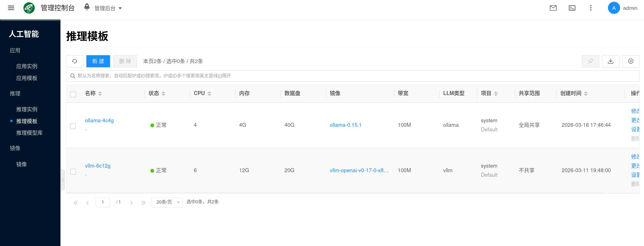Viewport: 644px width, 246px height.
Task: Go to the next page arrow
Action: (131, 202)
